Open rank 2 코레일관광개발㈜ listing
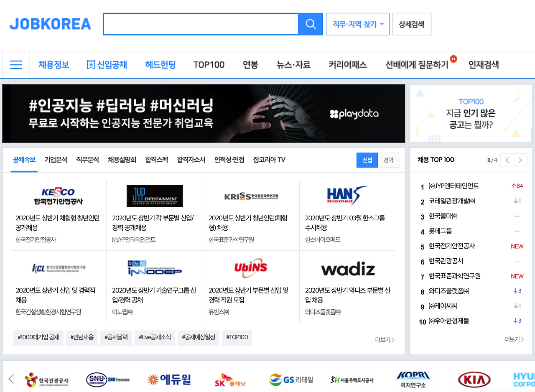 click(452, 201)
